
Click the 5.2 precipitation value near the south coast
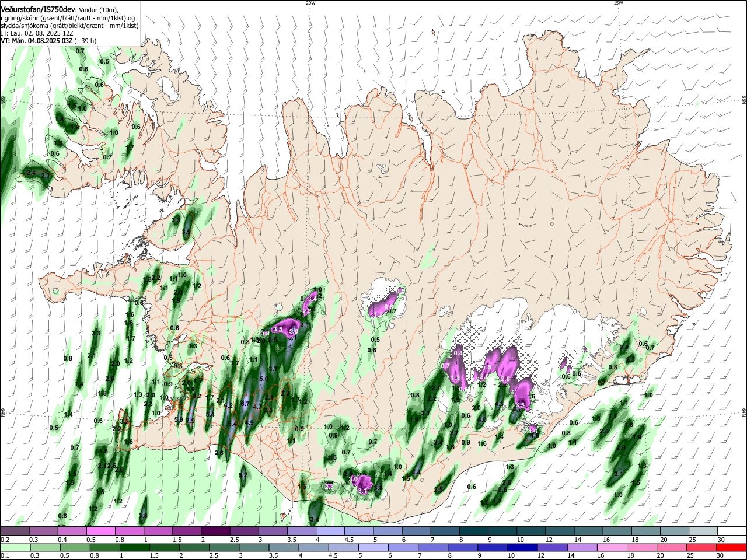(x=243, y=475)
